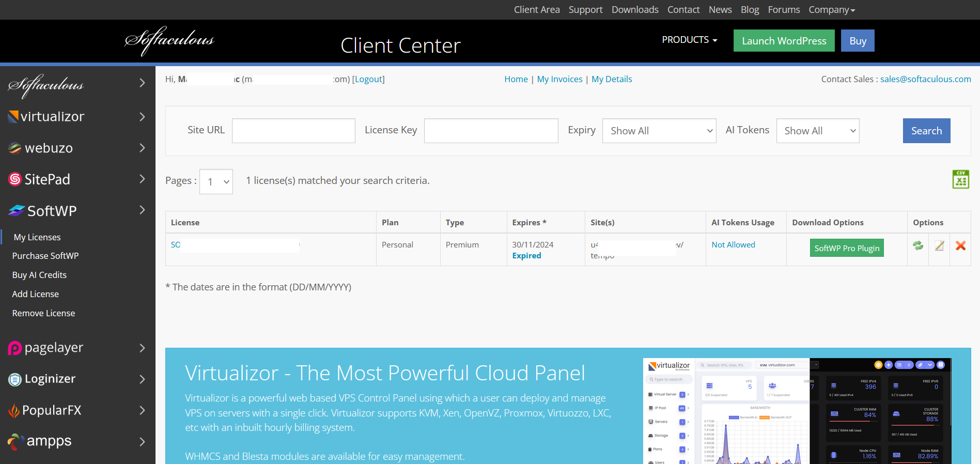
Task: Select Remove License in sidebar
Action: pos(43,313)
